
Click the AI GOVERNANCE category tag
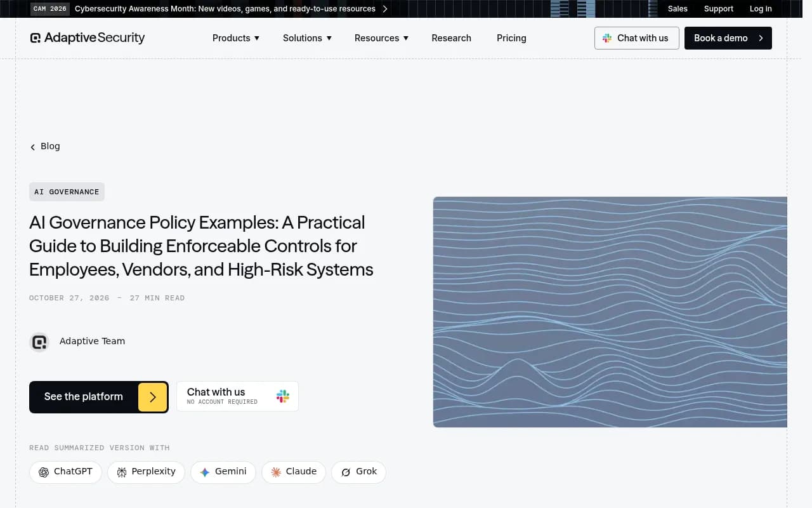click(67, 192)
